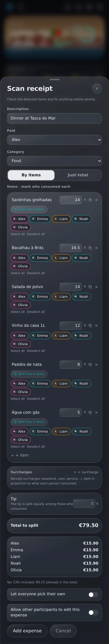This screenshot has width=109, height=644.
Task: Close the Scan receipt dialog
Action: click(97, 88)
